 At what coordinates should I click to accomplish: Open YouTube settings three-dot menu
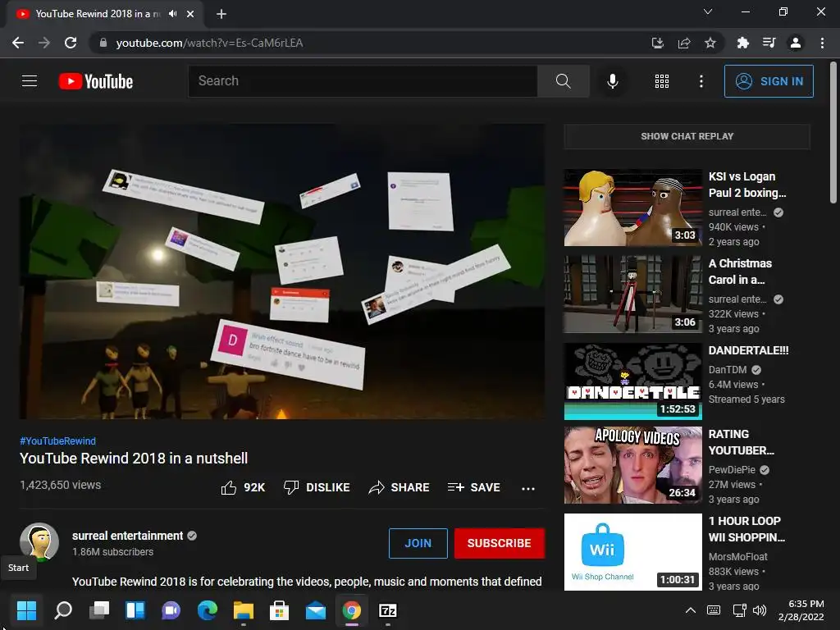coord(701,81)
